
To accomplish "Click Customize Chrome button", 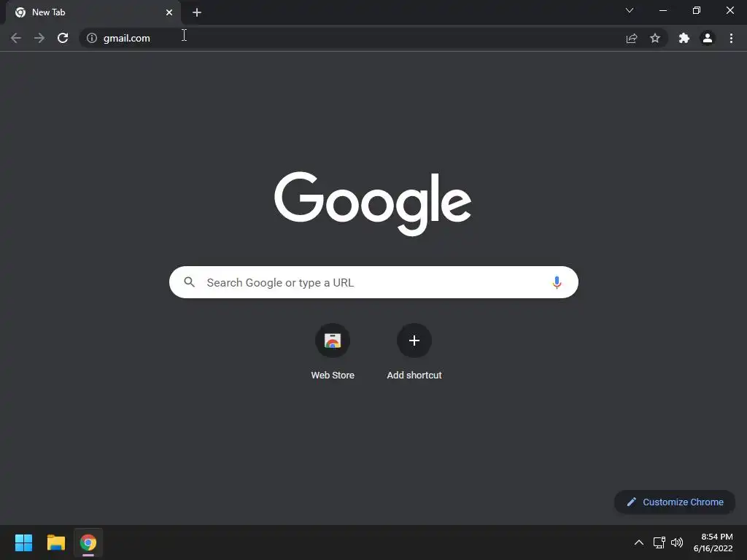I will click(675, 502).
